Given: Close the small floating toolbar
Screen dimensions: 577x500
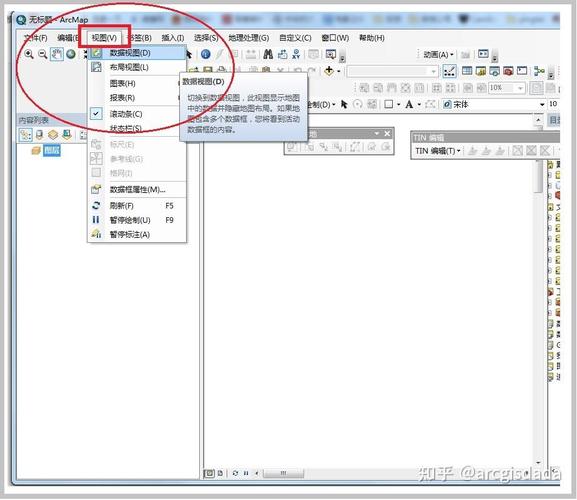Looking at the screenshot, I should click(x=387, y=134).
